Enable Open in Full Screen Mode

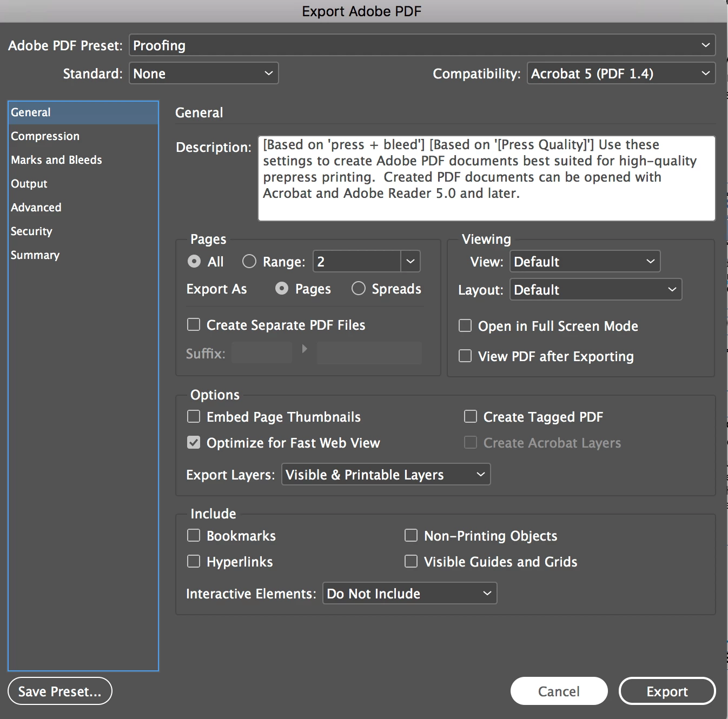point(465,325)
